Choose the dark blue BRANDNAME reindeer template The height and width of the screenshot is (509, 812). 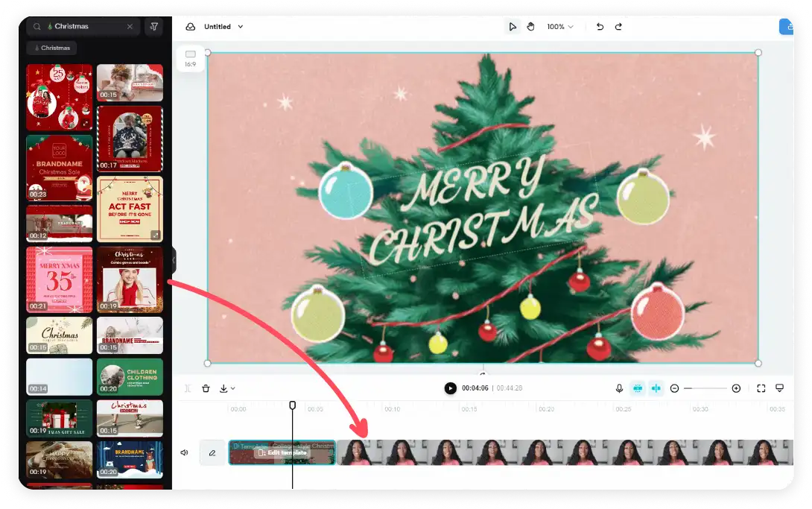pyautogui.click(x=130, y=460)
